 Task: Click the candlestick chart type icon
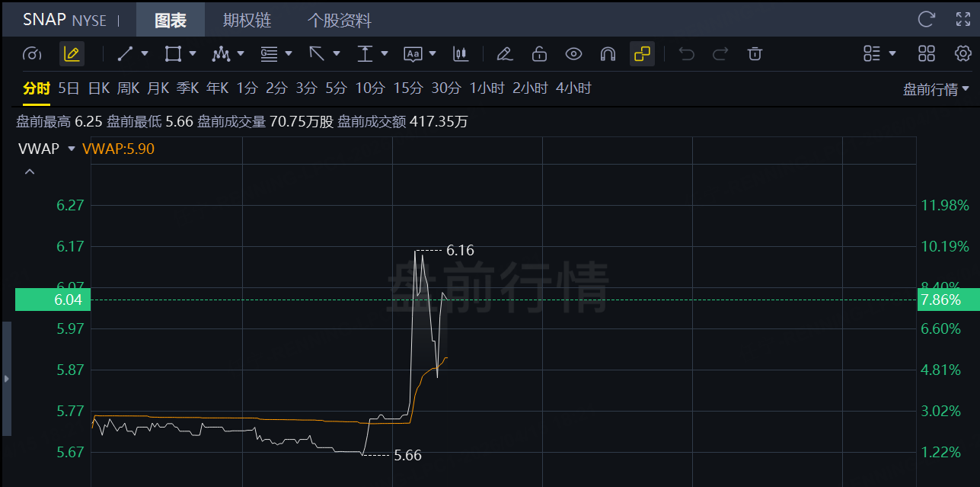(460, 54)
